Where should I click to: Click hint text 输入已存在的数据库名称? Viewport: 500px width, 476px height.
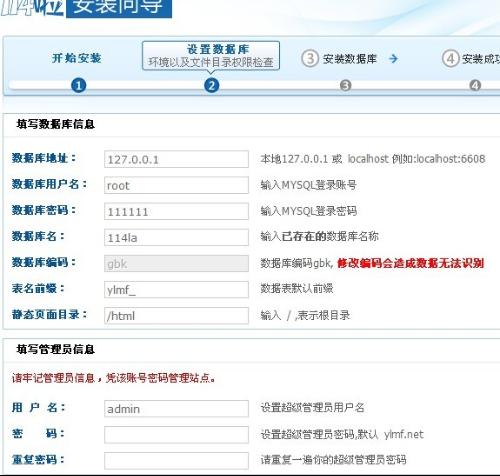[319, 237]
